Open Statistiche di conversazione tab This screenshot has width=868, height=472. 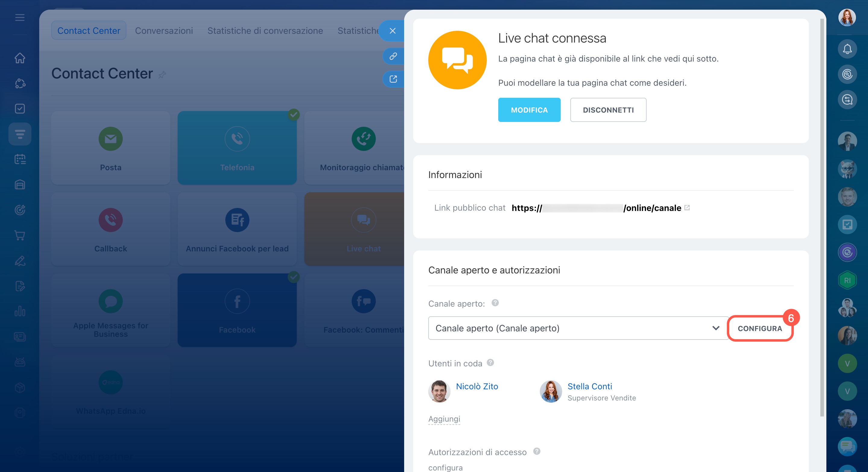coord(265,31)
